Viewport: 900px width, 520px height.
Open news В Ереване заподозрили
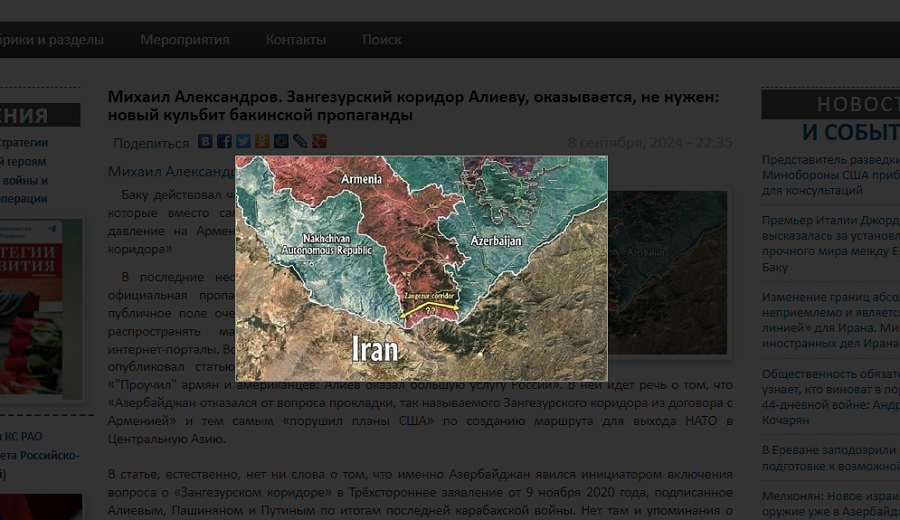click(831, 458)
